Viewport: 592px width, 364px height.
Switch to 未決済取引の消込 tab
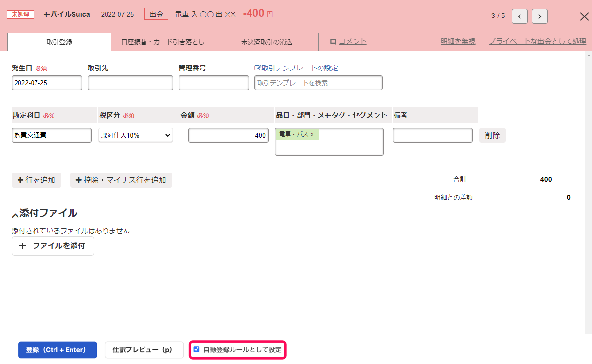pyautogui.click(x=267, y=42)
